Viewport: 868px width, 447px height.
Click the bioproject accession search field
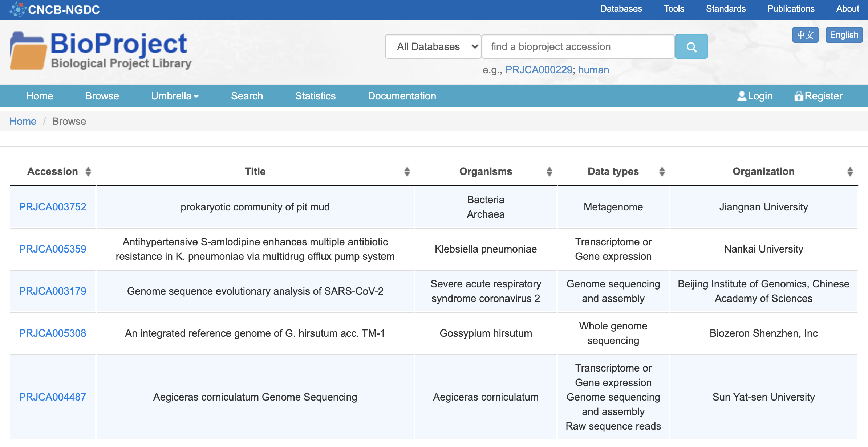coord(578,46)
